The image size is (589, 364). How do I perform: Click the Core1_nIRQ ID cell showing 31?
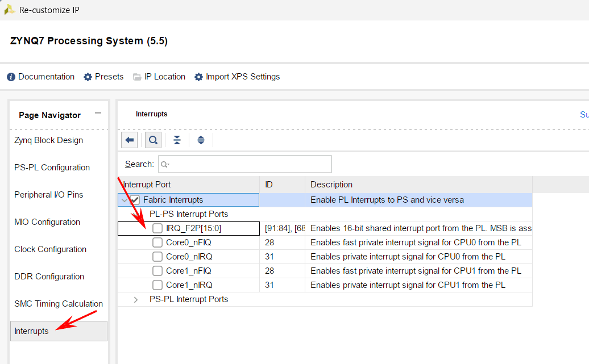click(283, 285)
